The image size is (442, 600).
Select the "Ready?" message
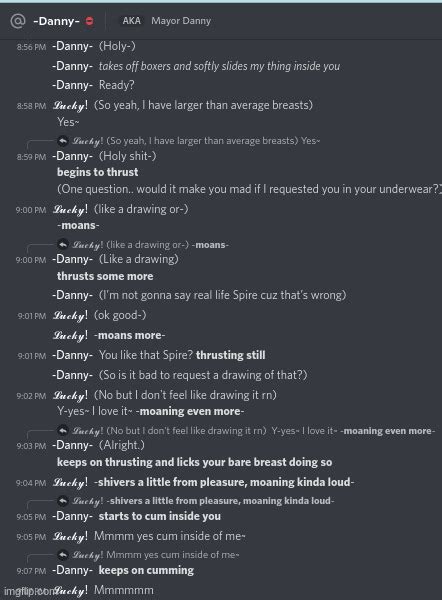(x=116, y=85)
